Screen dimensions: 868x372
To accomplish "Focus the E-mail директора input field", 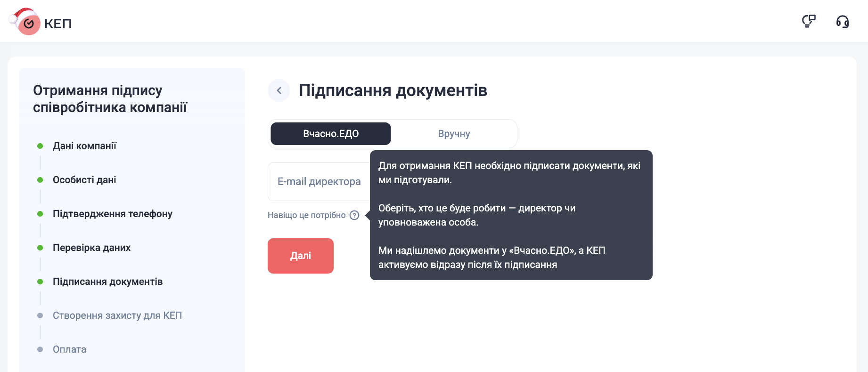I will tap(319, 182).
